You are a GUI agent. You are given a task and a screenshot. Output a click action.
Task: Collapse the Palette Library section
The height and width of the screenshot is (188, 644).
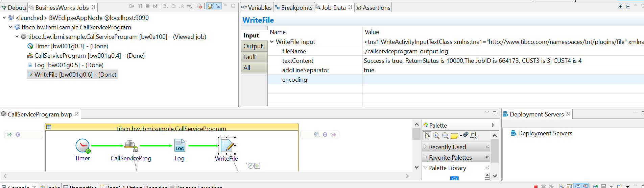pyautogui.click(x=426, y=168)
